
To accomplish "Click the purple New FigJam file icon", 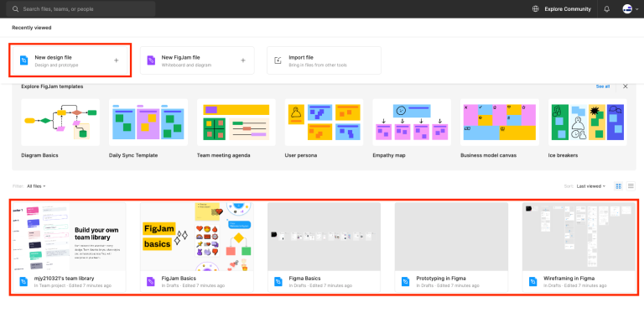I will pyautogui.click(x=151, y=60).
